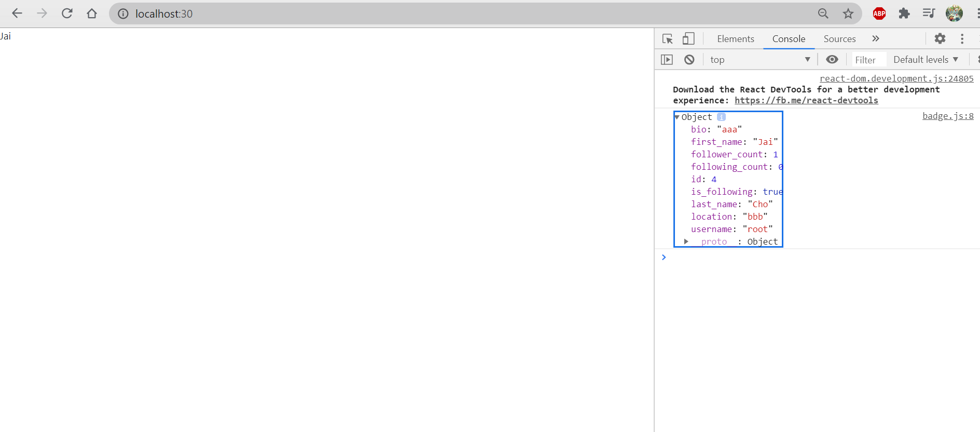Image resolution: width=980 pixels, height=432 pixels.
Task: Activate the inspect element picker
Action: pyautogui.click(x=668, y=39)
